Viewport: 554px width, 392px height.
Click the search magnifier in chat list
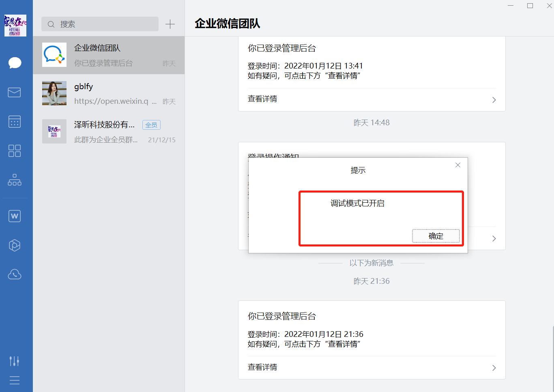point(51,24)
